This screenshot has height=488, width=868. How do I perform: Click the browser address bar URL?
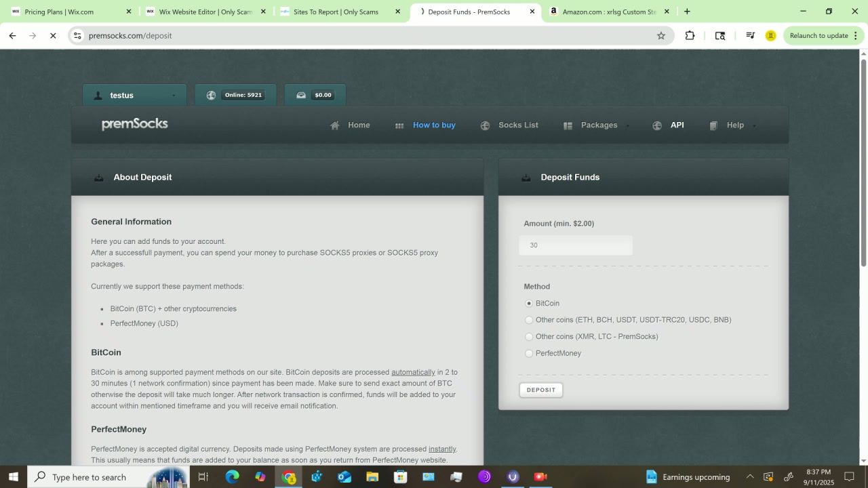point(130,36)
